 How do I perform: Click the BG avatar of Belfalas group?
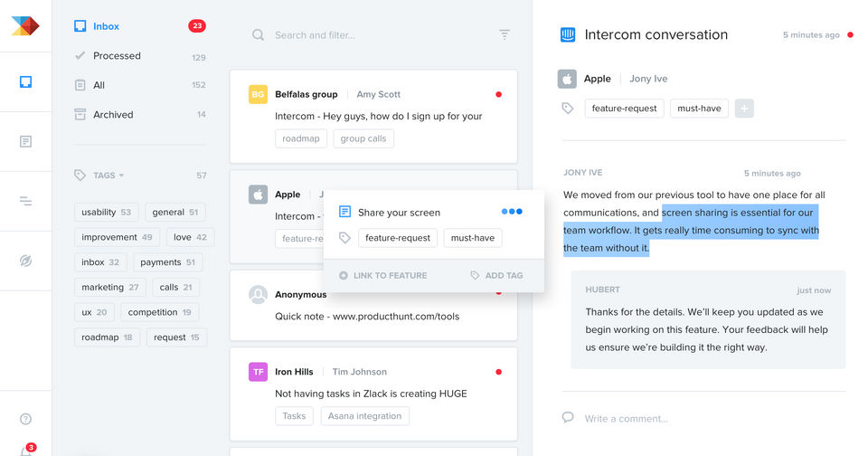(258, 94)
